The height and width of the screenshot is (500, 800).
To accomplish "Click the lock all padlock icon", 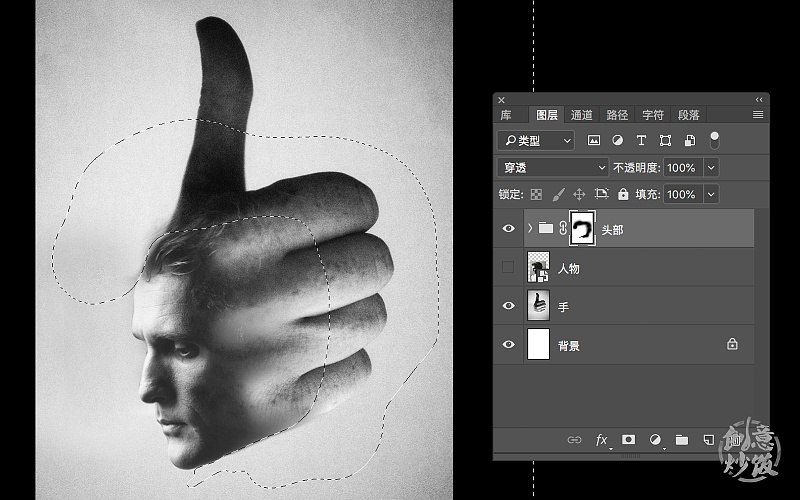I will pyautogui.click(x=623, y=194).
